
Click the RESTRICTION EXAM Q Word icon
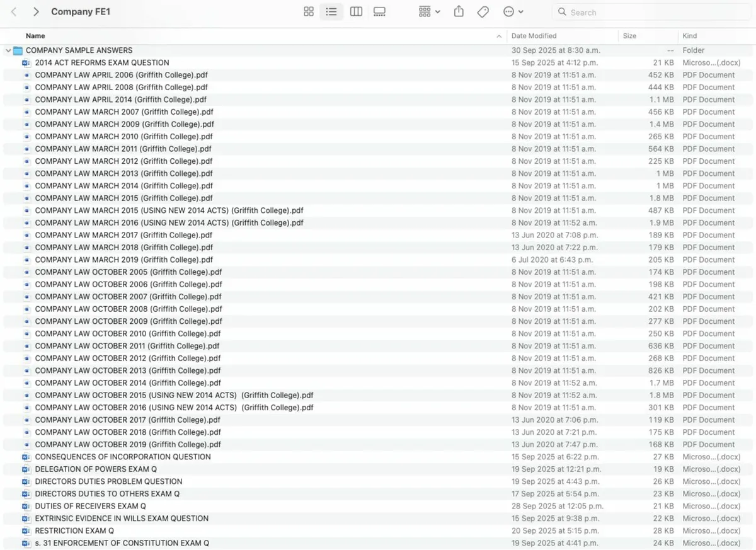pyautogui.click(x=26, y=530)
